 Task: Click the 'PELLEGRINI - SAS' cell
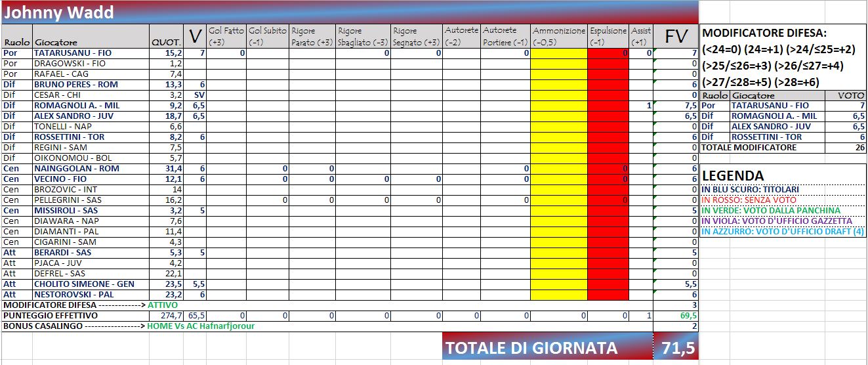point(91,200)
